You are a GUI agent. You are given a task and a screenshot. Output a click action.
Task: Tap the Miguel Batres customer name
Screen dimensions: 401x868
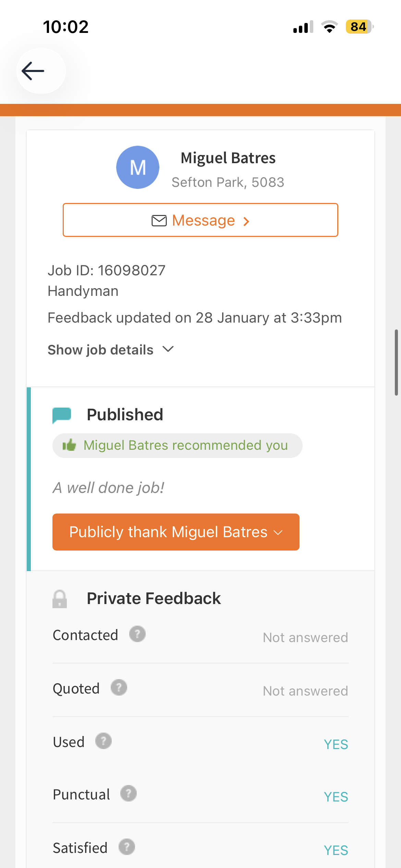pyautogui.click(x=228, y=158)
